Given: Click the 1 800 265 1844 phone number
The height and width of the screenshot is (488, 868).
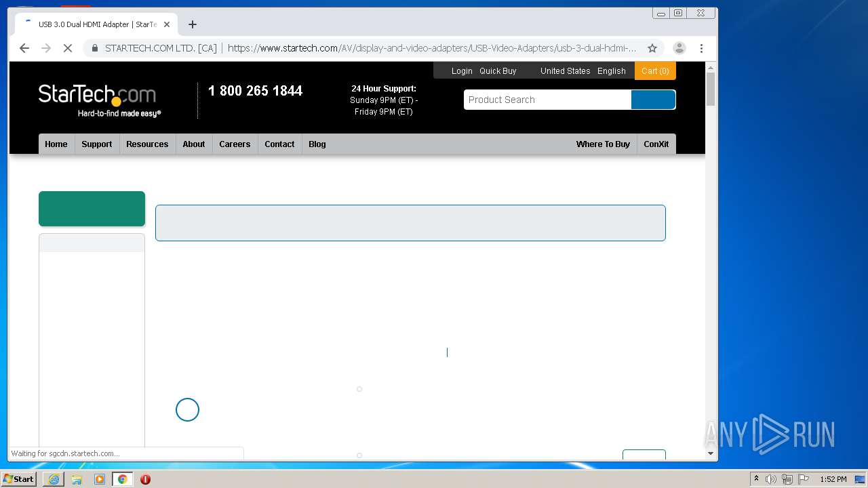Looking at the screenshot, I should click(x=255, y=91).
